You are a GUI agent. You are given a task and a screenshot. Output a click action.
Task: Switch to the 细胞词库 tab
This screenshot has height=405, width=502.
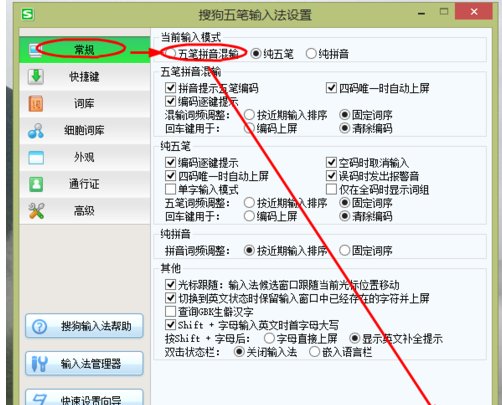click(x=85, y=130)
